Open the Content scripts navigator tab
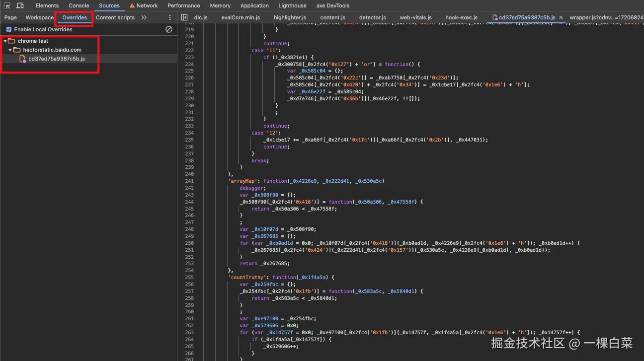 tap(115, 17)
